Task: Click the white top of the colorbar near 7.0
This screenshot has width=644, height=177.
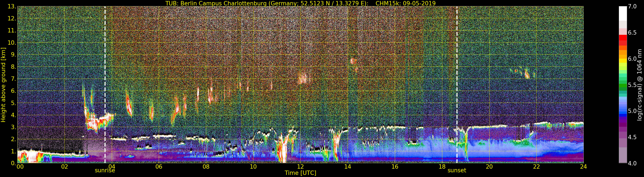Action: point(623,13)
